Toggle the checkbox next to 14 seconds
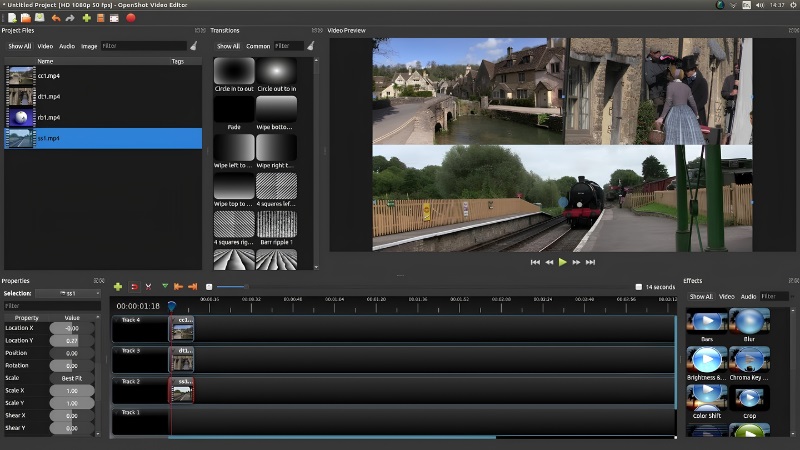Screen dimensions: 800x450 tap(638, 287)
